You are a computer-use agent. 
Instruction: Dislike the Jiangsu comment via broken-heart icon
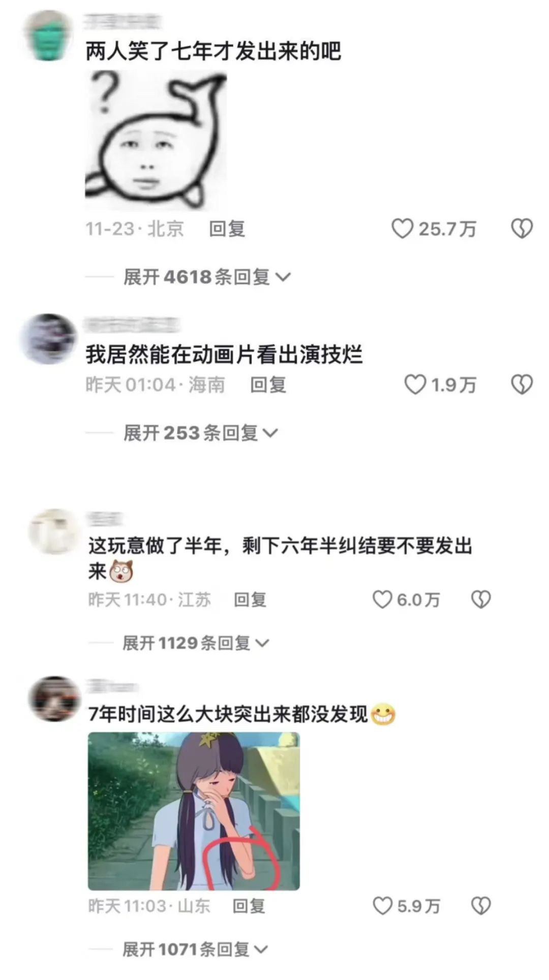(x=481, y=599)
